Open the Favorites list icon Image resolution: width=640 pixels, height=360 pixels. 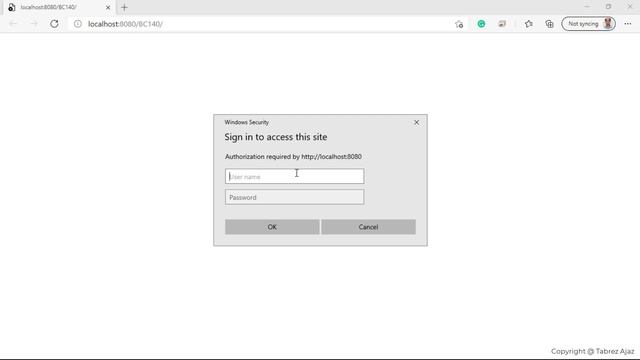(529, 24)
